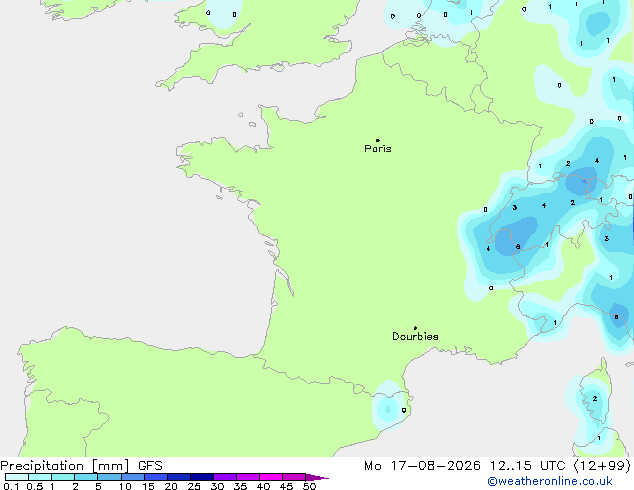This screenshot has height=490, width=634.
Task: Pick the 45–50 mm legend swatch
Action: 294,477
